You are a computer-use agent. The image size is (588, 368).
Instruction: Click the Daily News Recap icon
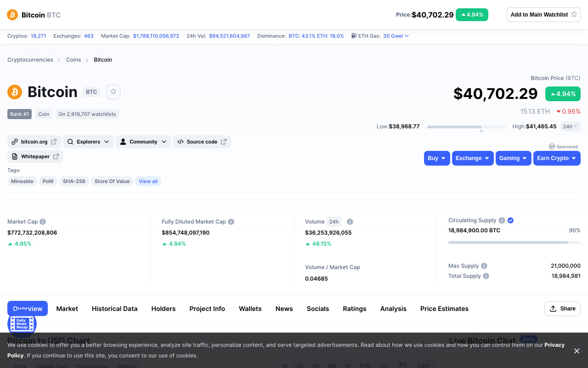(22, 323)
